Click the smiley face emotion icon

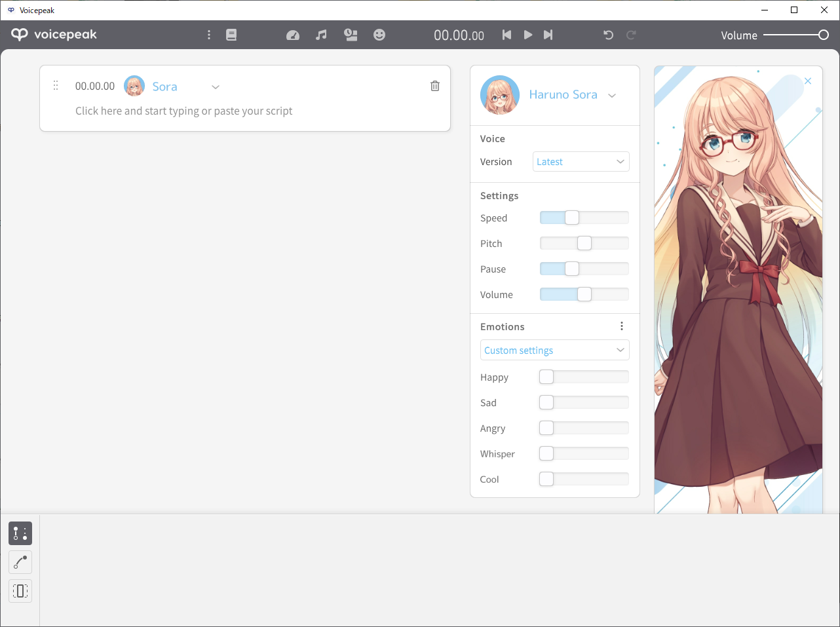coord(379,35)
